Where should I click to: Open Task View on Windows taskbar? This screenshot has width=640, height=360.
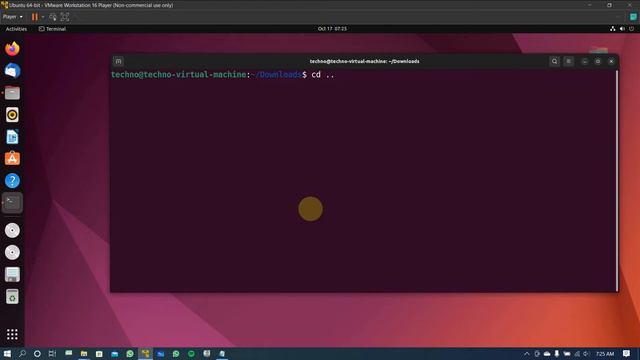[x=52, y=353]
